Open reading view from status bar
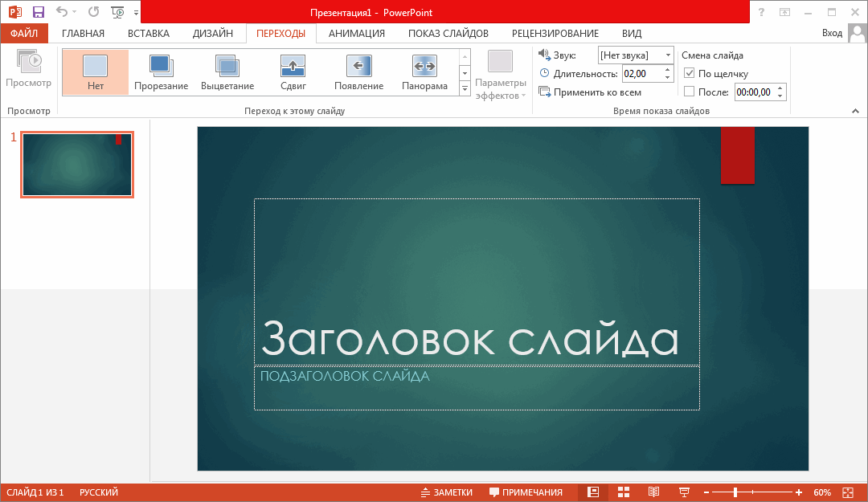The image size is (868, 502). pyautogui.click(x=653, y=492)
